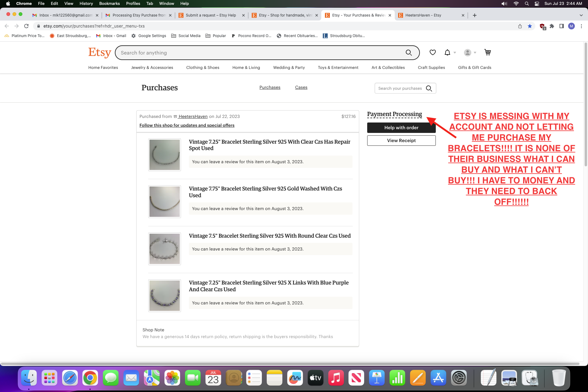Open notifications with the bell icon
This screenshot has height=392, width=588.
click(447, 52)
